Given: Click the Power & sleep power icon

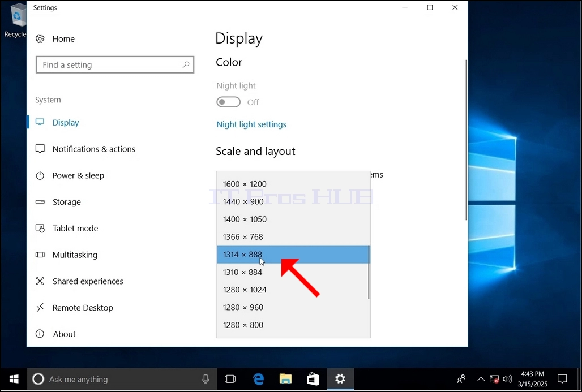Looking at the screenshot, I should [40, 175].
